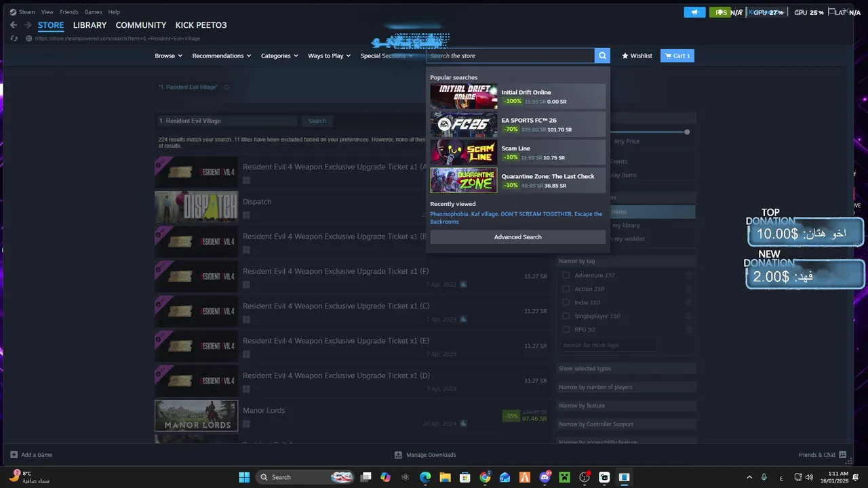Open File Explorer from the taskbar
Image resolution: width=868 pixels, height=488 pixels.
[x=445, y=477]
